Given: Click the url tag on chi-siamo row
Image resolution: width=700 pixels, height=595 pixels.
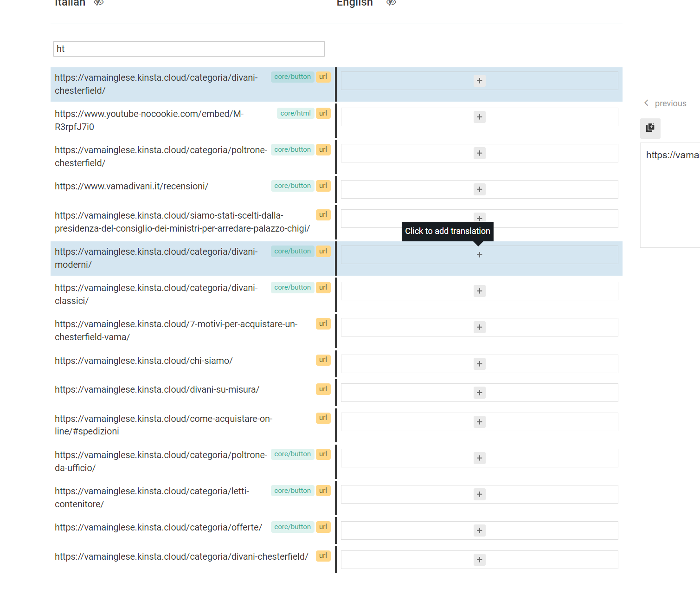Looking at the screenshot, I should click(323, 360).
